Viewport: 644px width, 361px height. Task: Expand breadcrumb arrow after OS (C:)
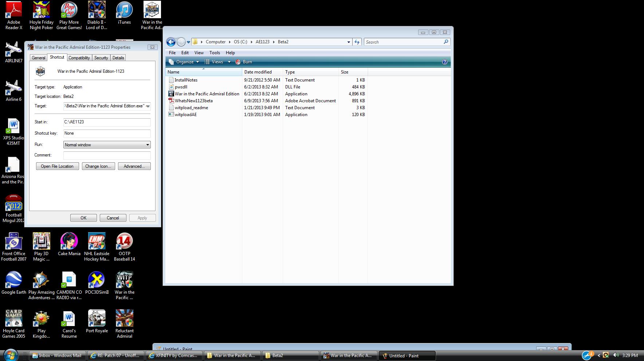tap(251, 42)
